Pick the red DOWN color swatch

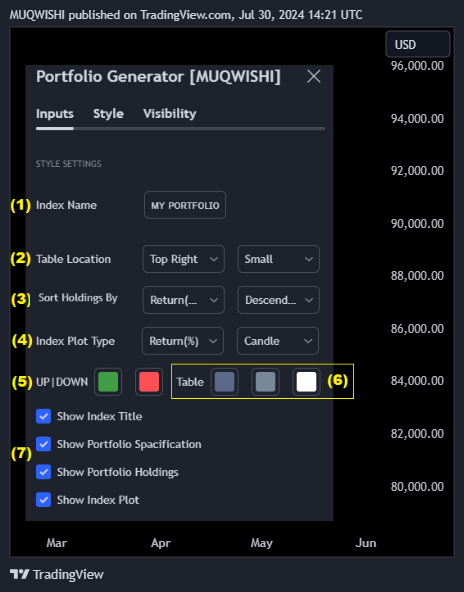click(x=149, y=382)
